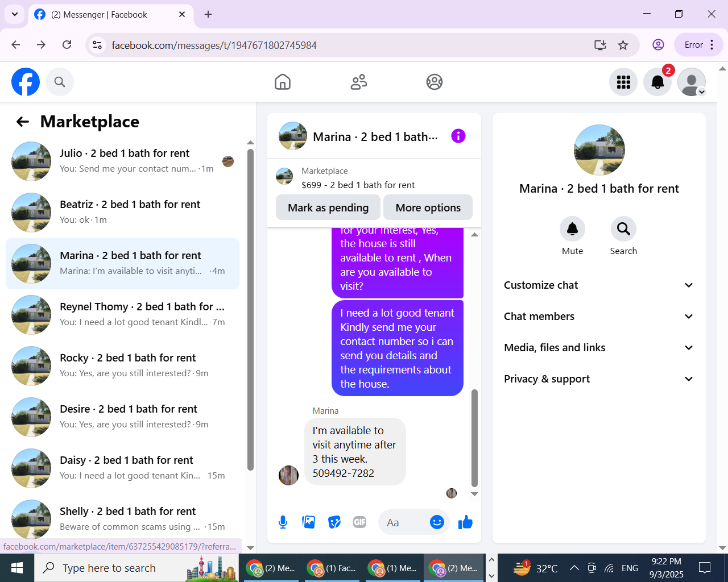
Task: Open Rocky's 2 bed 1 bath conversation
Action: [122, 366]
